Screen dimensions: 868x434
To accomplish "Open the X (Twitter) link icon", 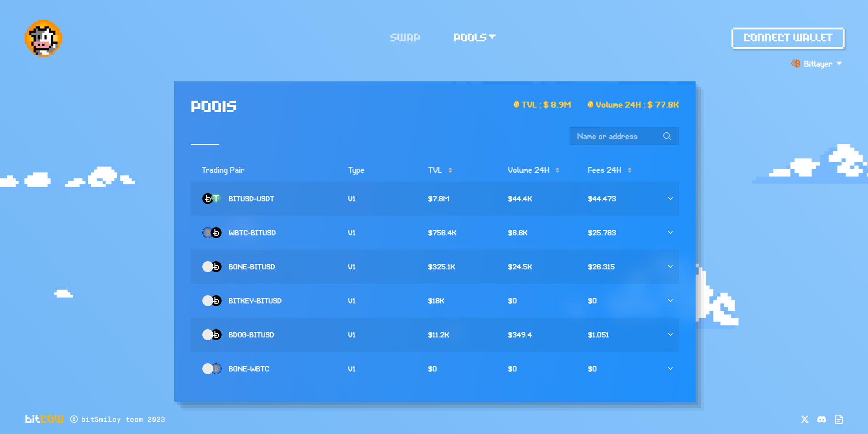I will [805, 419].
